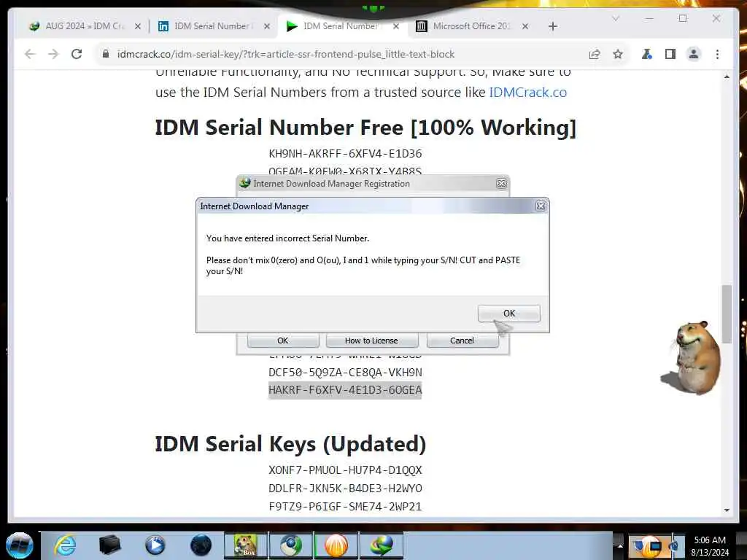747x560 pixels.
Task: Open the orange sphere taskbar app
Action: [336, 545]
